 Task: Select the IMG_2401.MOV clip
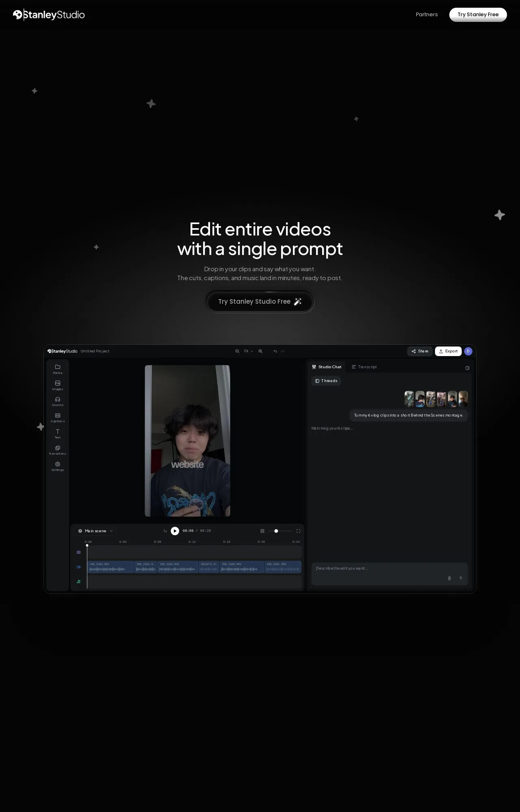283,567
